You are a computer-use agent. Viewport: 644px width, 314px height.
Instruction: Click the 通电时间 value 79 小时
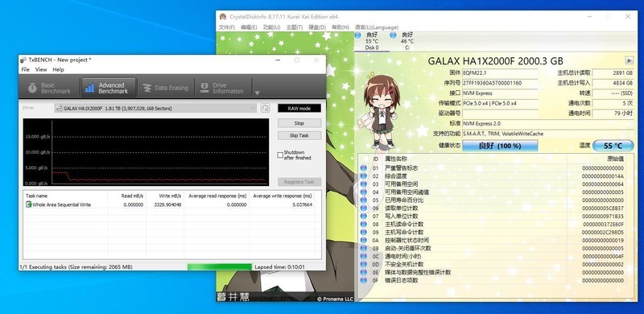coord(613,113)
